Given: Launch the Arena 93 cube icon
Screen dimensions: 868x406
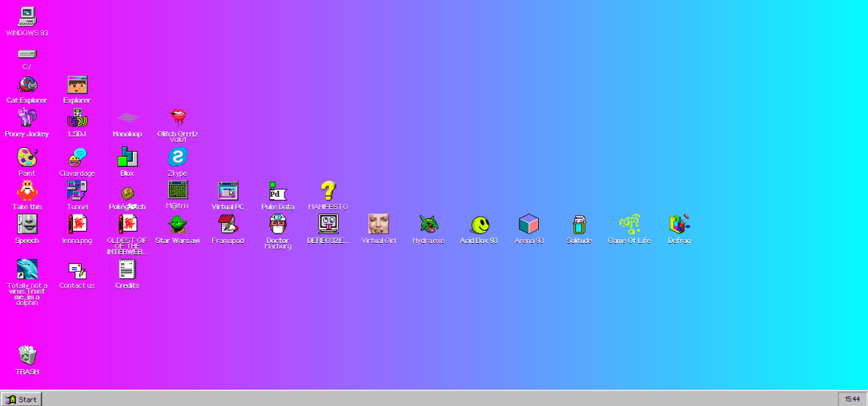Looking at the screenshot, I should point(529,224).
